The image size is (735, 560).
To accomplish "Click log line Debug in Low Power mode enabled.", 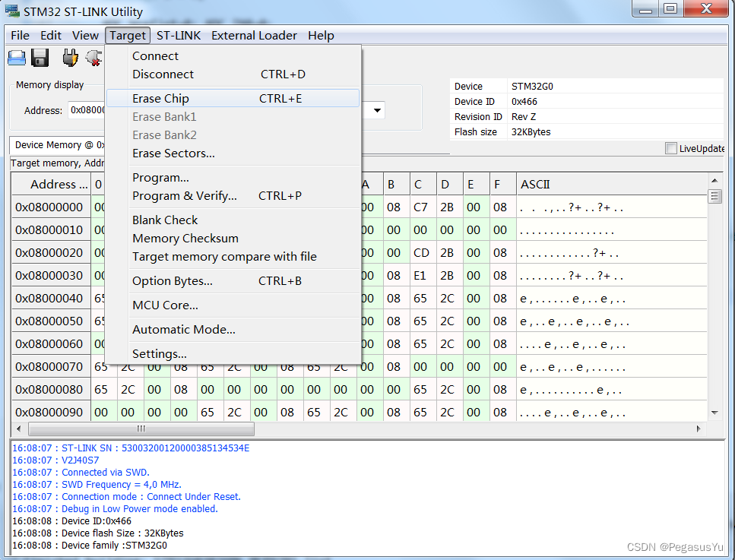I will point(115,509).
